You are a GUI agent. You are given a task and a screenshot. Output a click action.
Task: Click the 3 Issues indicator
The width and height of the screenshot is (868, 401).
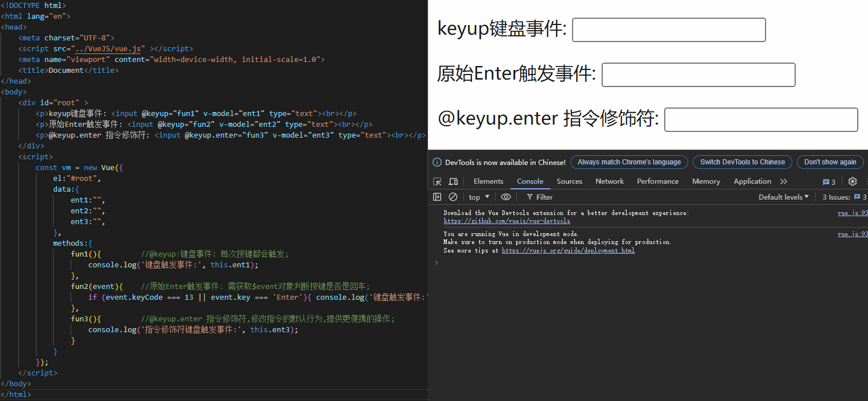click(x=845, y=197)
